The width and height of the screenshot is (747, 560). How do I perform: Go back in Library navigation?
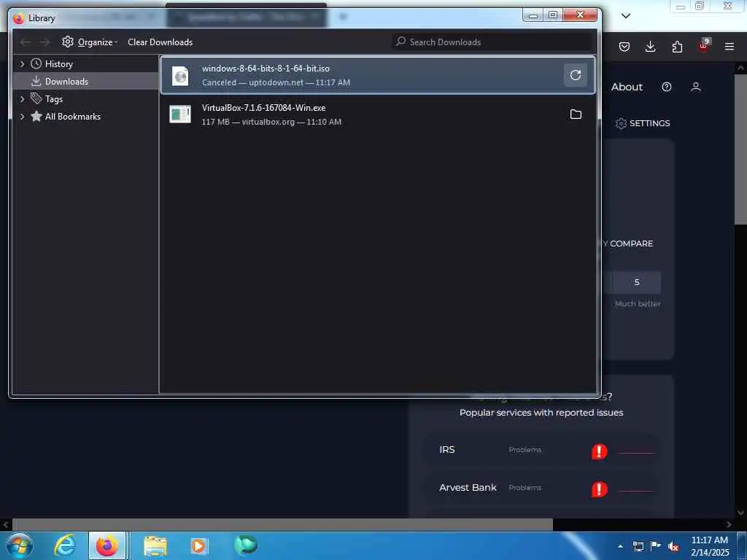26,42
